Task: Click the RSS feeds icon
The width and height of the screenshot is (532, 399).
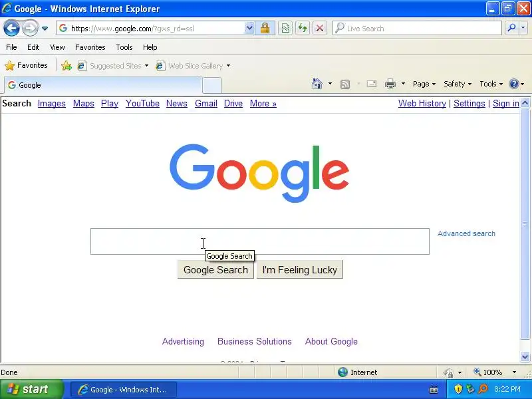Action: pyautogui.click(x=345, y=84)
